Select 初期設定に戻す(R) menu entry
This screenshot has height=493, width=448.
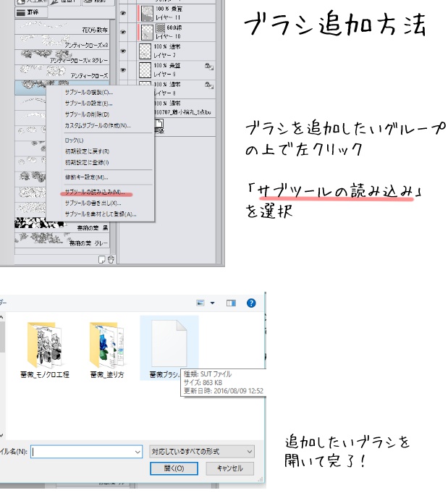pyautogui.click(x=87, y=151)
